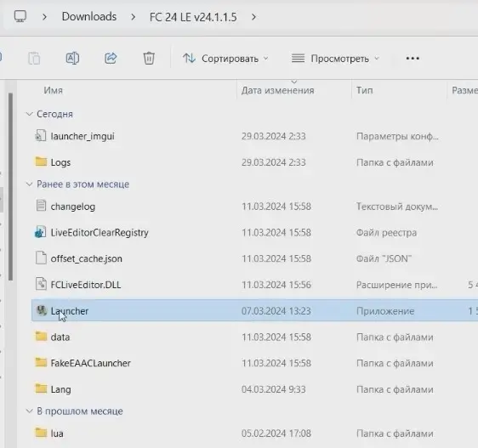The width and height of the screenshot is (478, 448).
Task: Click the vertical scrollbar of the left pane
Action: coord(11,186)
